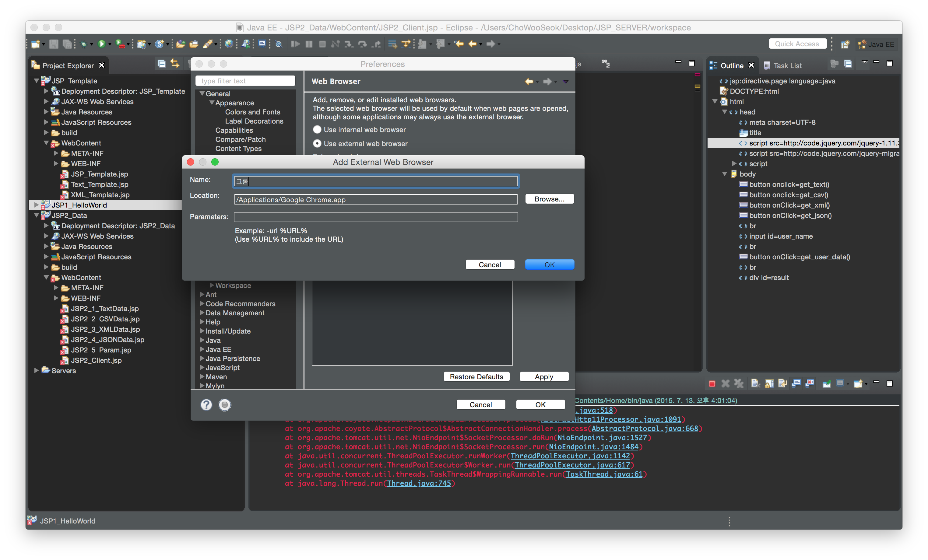The image size is (928, 560).
Task: Open web browser globe toolbar icon
Action: coord(229,44)
